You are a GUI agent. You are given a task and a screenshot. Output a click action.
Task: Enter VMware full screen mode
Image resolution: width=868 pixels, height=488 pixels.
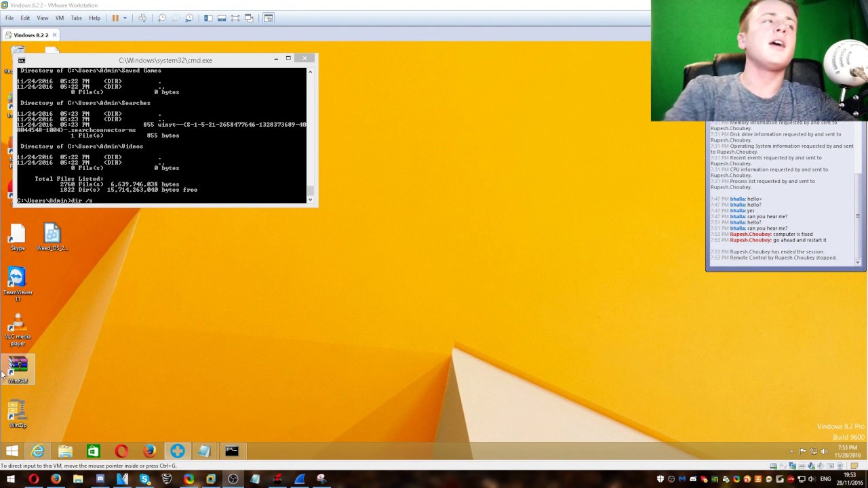[235, 18]
